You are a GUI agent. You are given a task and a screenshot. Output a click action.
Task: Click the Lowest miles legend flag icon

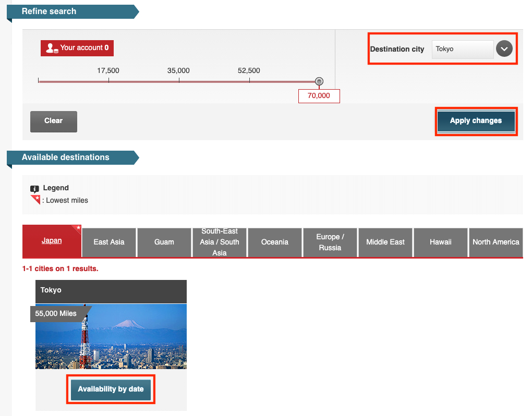35,200
